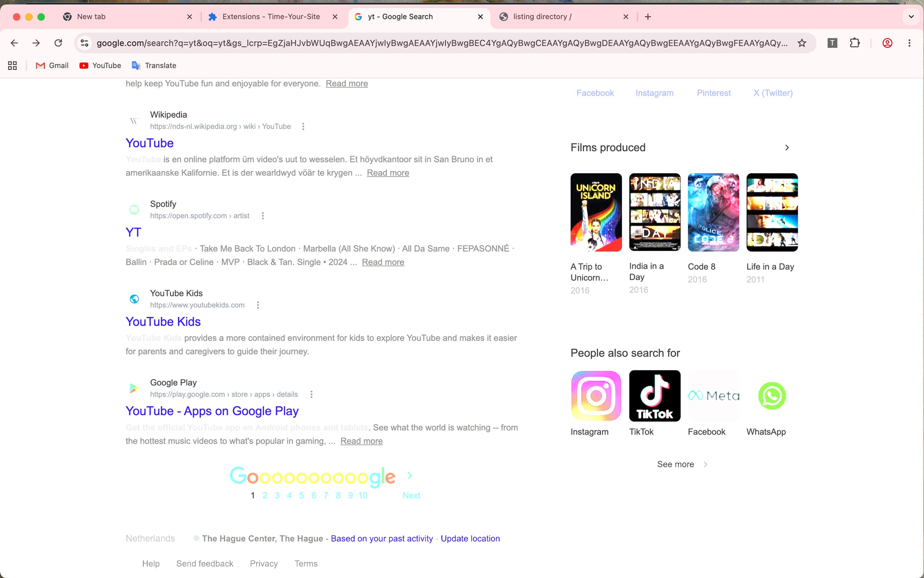
Task: Click Read more on Spotify snippet
Action: [x=383, y=262]
